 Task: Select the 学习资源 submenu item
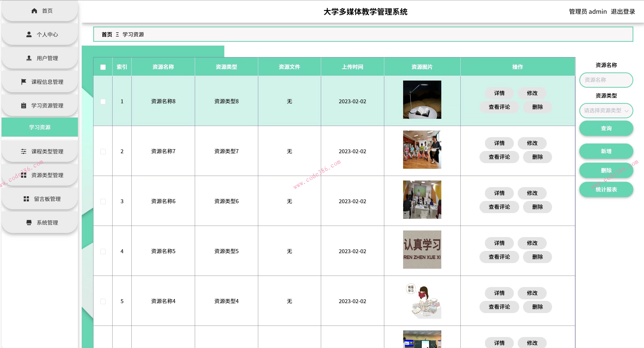pyautogui.click(x=40, y=127)
